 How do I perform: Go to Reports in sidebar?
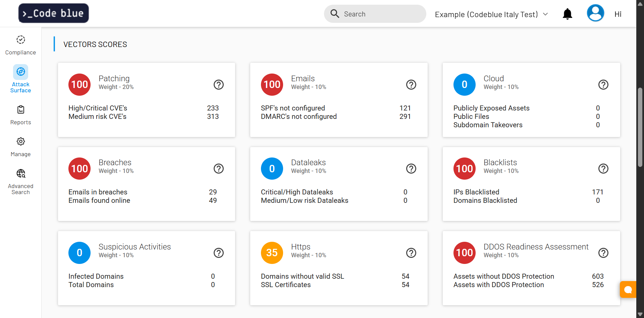tap(20, 115)
